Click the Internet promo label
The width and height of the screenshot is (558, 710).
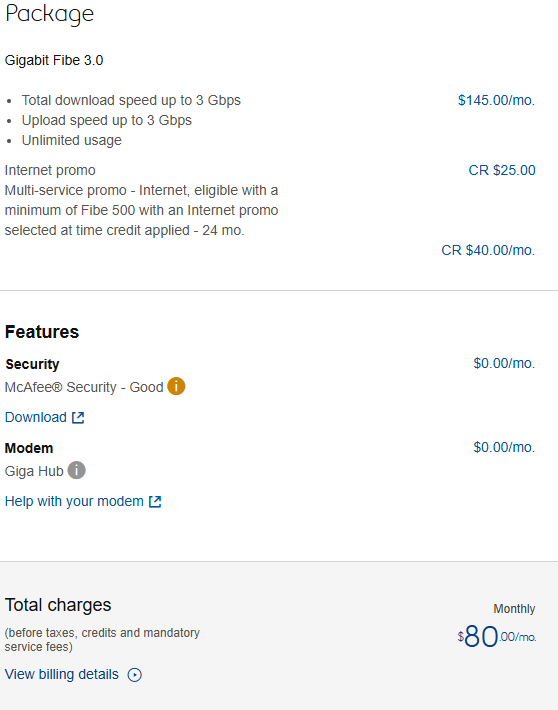(50, 170)
